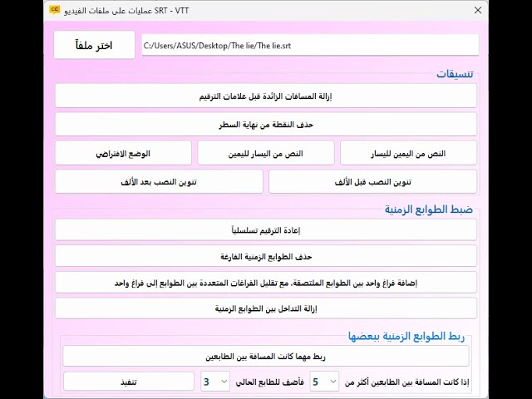Run إعادة الترقيم تسلسلياً renumbering button
The image size is (532, 399).
(x=266, y=230)
